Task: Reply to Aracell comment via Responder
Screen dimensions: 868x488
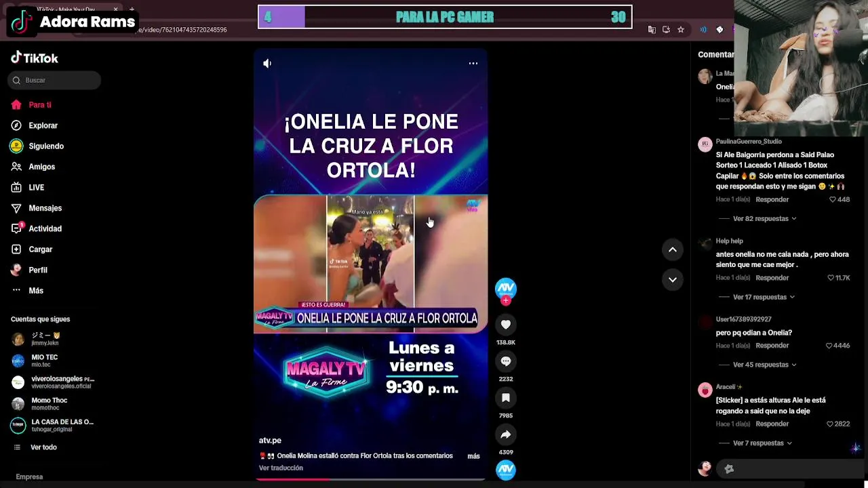Action: (772, 424)
